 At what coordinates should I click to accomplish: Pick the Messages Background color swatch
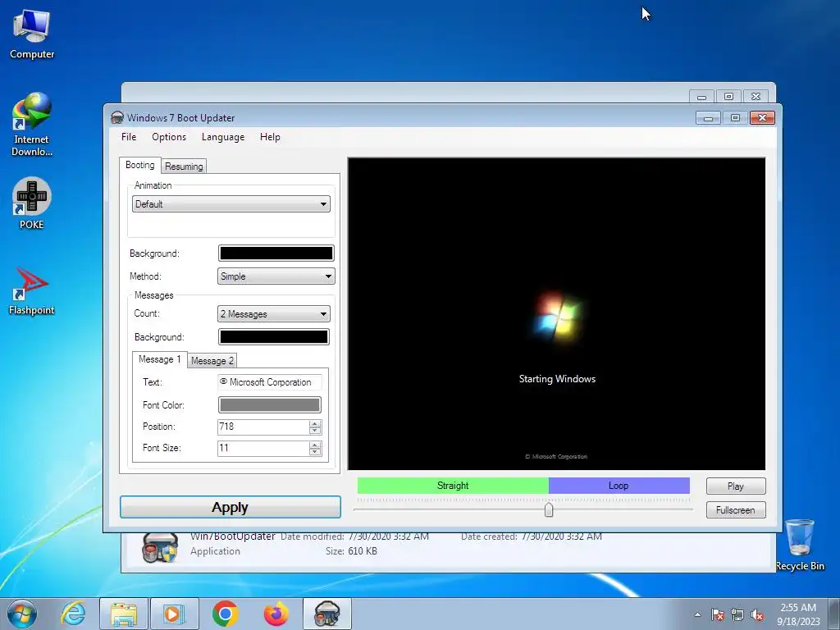(x=274, y=336)
